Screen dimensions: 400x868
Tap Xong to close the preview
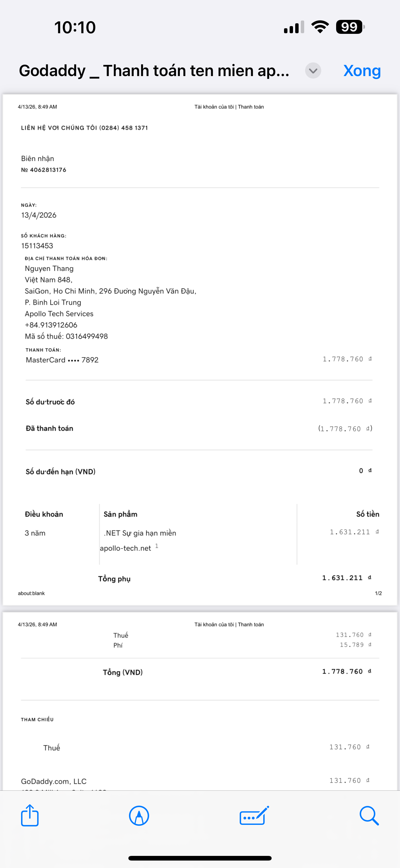[362, 71]
